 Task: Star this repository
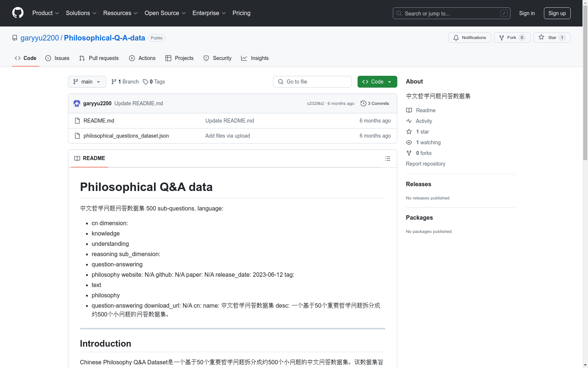click(x=552, y=38)
